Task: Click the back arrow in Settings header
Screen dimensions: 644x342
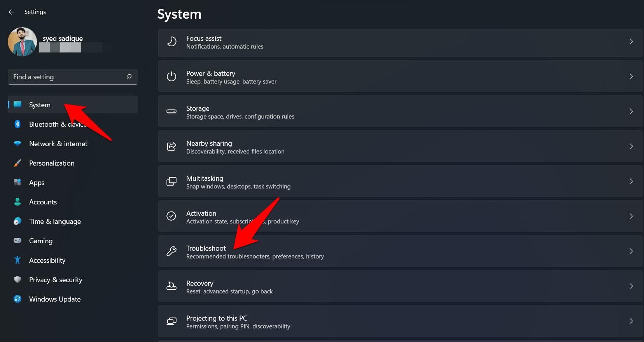Action: coord(12,12)
